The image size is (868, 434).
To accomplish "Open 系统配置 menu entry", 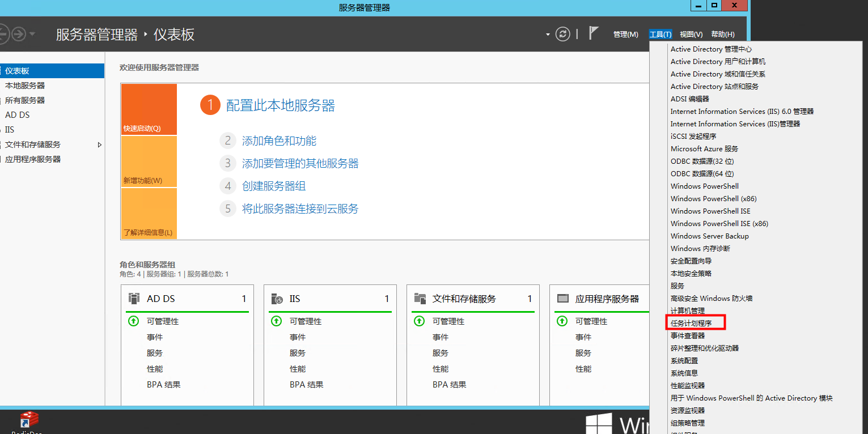I will (x=684, y=361).
